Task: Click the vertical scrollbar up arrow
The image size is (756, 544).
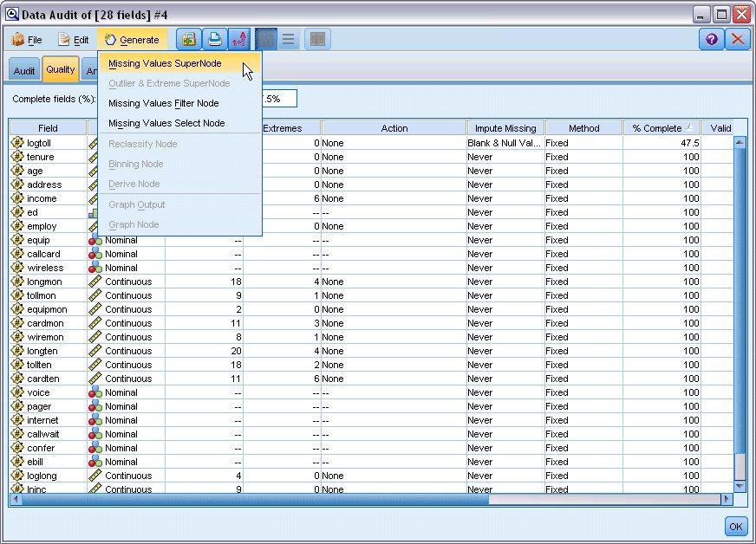Action: coord(740,142)
